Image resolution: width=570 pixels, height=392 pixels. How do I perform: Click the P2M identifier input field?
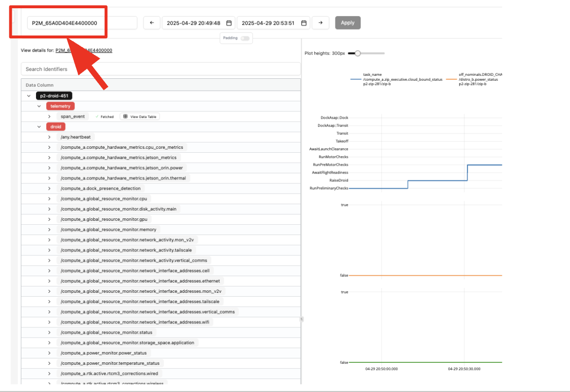click(x=82, y=23)
